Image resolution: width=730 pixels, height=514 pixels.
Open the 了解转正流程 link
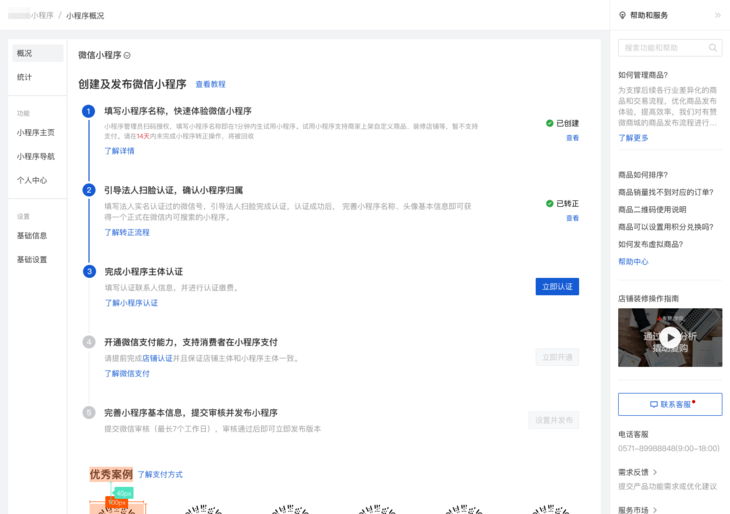click(127, 232)
